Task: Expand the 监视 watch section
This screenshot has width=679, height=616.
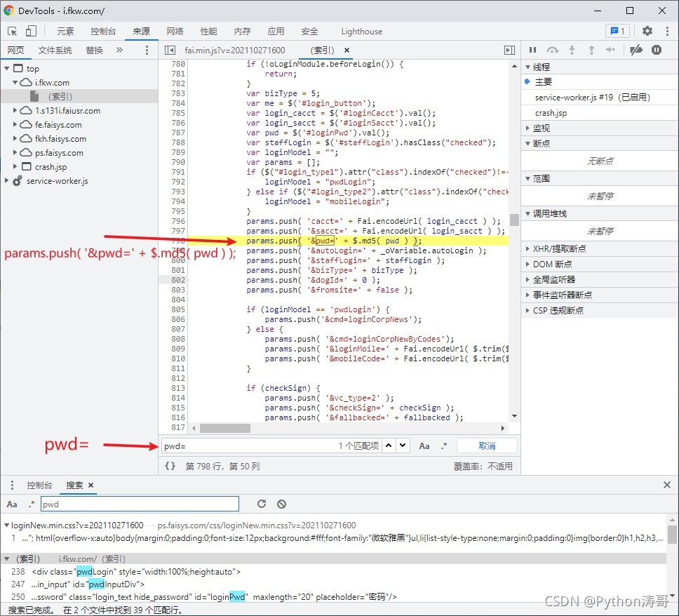Action: coord(527,128)
